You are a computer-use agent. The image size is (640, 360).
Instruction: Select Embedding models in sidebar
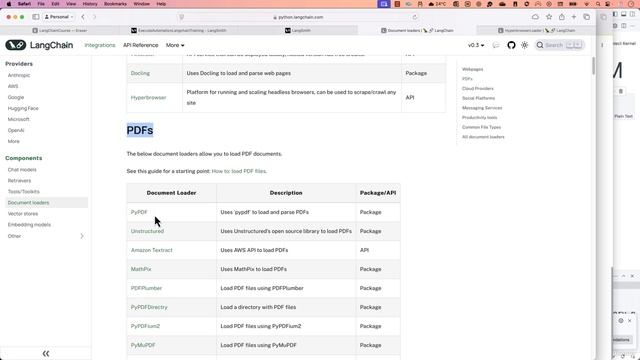click(29, 224)
